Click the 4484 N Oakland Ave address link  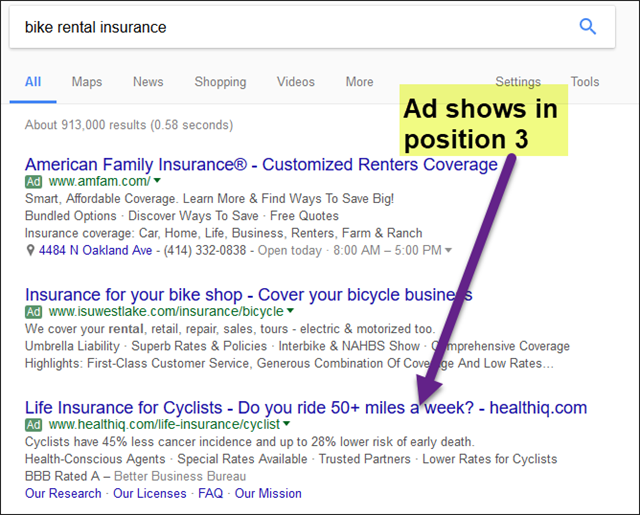(96, 250)
